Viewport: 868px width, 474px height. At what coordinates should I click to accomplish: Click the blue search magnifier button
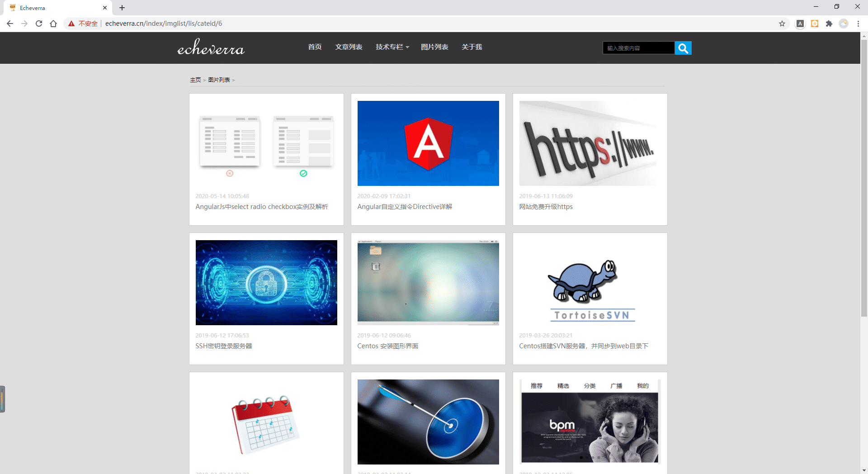click(683, 48)
